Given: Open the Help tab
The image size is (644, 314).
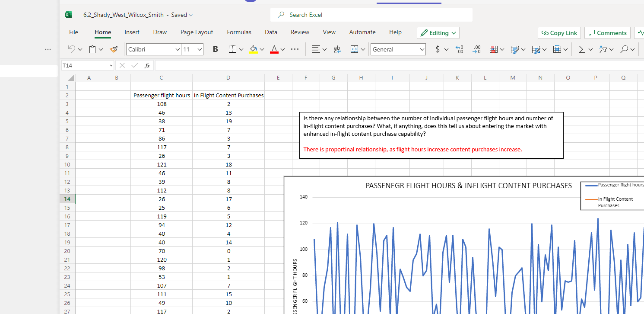Looking at the screenshot, I should pos(395,32).
